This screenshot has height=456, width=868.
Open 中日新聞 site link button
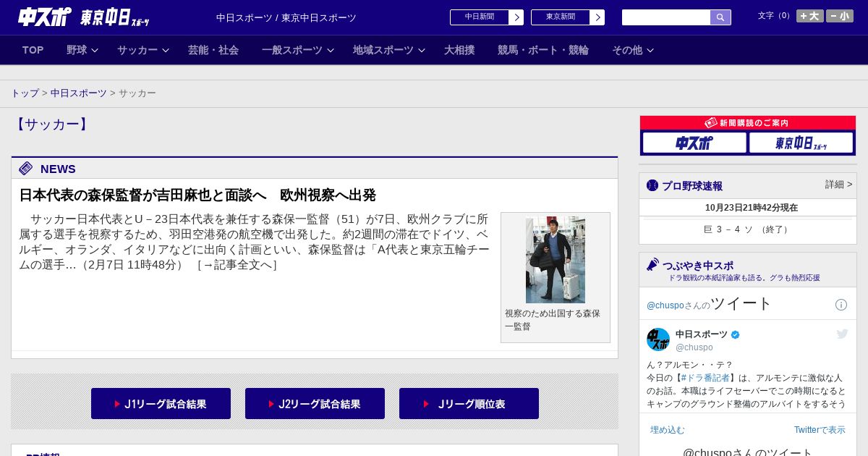pos(480,17)
